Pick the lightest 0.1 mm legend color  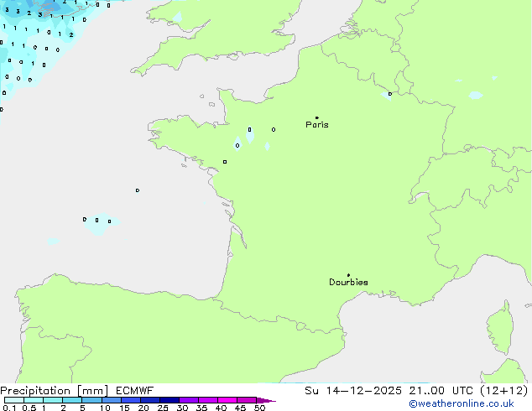pos(13,400)
